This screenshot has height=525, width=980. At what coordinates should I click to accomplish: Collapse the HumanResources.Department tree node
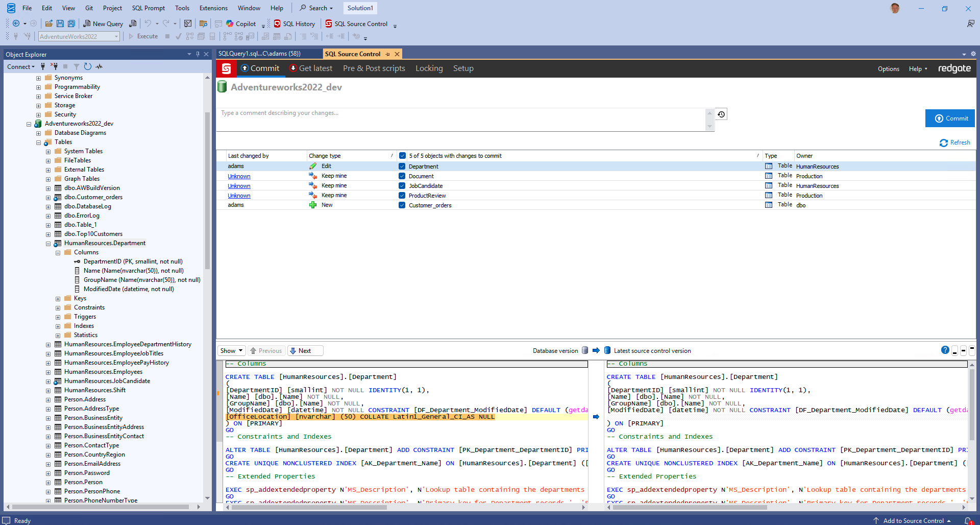click(48, 244)
